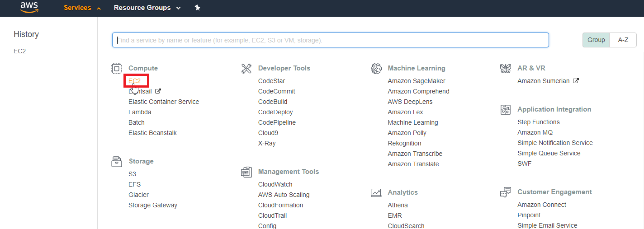Click the Application Integration puzzle icon

point(506,110)
